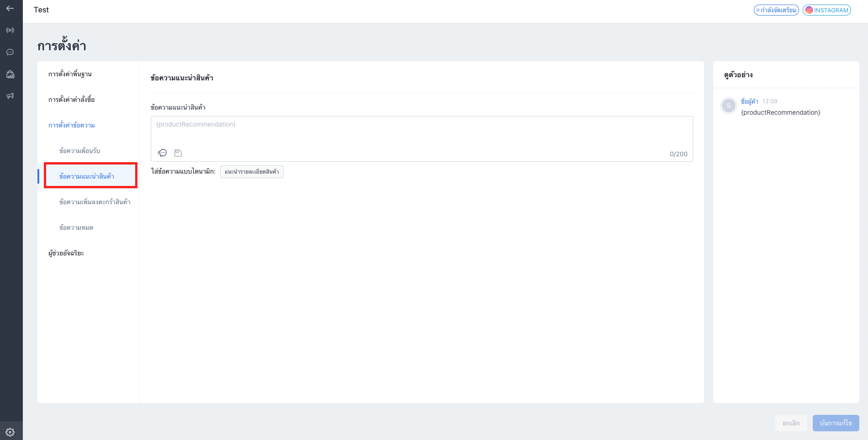Open the shop sidebar icon
This screenshot has width=868, height=440.
10,74
